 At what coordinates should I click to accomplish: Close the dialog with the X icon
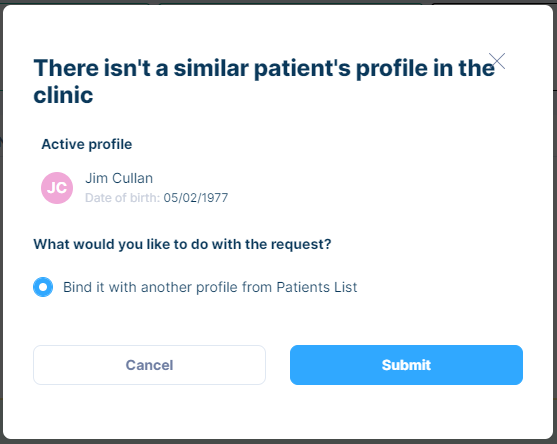click(497, 61)
